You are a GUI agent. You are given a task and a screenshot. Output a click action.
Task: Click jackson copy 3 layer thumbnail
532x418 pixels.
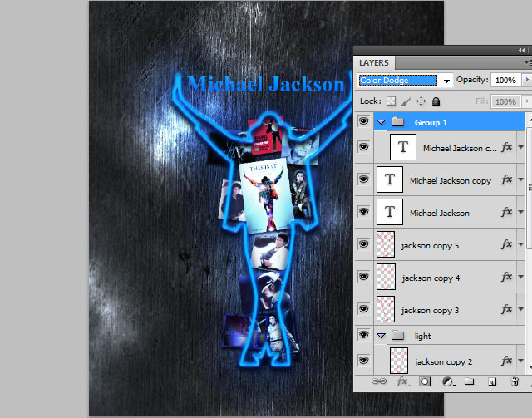pyautogui.click(x=386, y=309)
